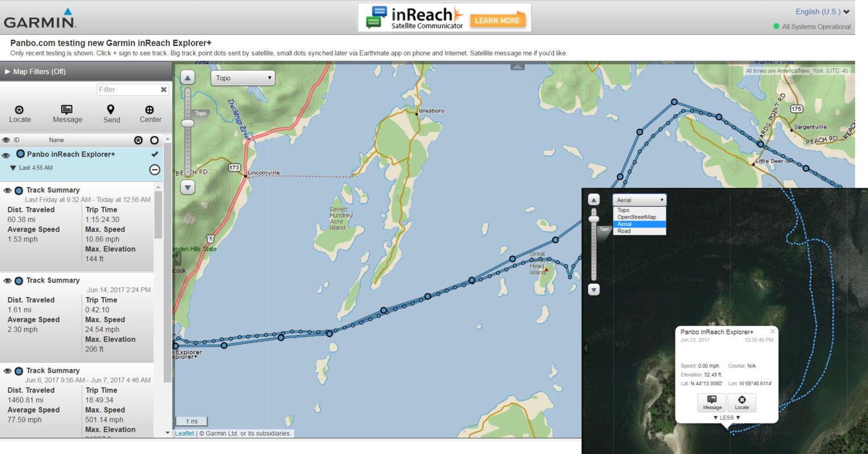Click the All Systems Operational link
868x454 pixels.
[x=816, y=27]
